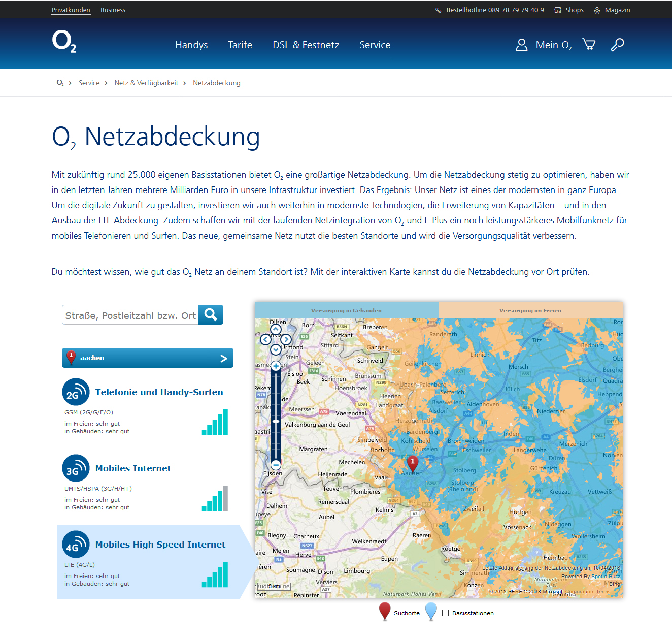Open the DSL & Festnetz menu
The width and height of the screenshot is (672, 640).
point(306,45)
